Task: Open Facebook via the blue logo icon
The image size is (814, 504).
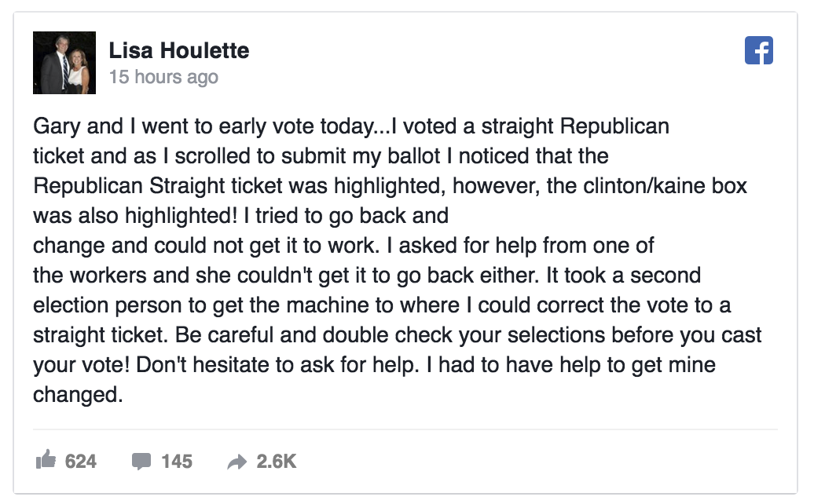Action: pyautogui.click(x=758, y=50)
